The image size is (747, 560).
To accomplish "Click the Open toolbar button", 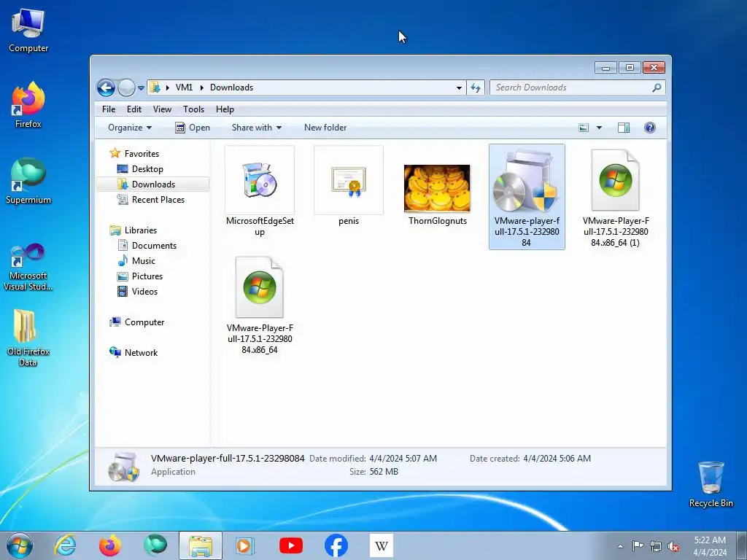I will click(x=193, y=128).
